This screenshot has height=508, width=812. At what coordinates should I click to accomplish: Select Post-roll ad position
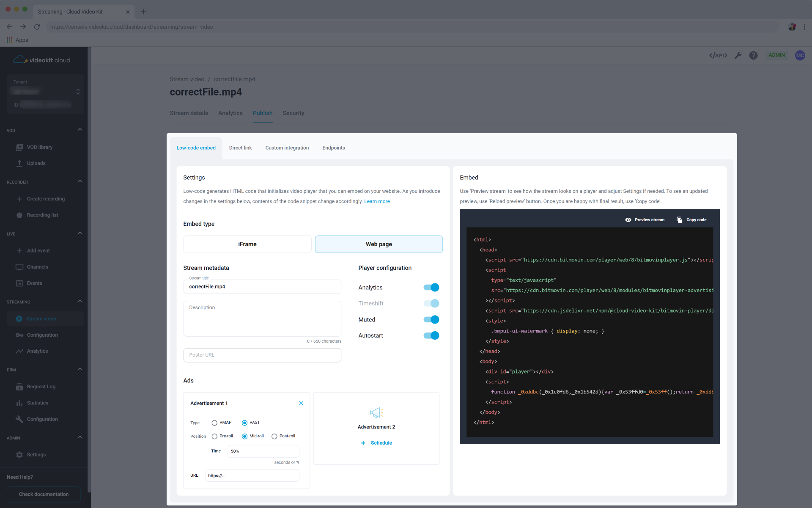274,437
